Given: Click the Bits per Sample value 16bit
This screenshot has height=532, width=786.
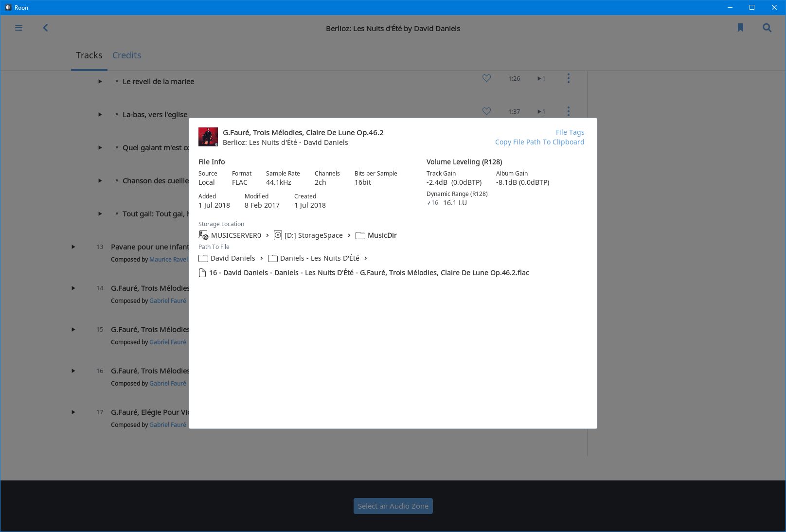Looking at the screenshot, I should point(363,182).
